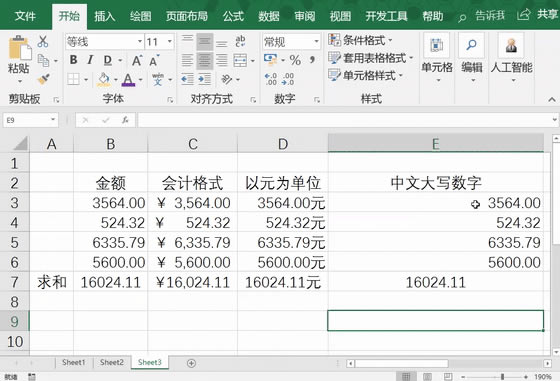Apply percent style

pos(295,60)
